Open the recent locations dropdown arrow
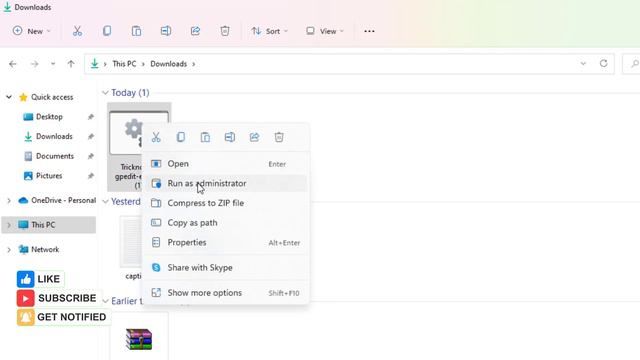 click(53, 64)
